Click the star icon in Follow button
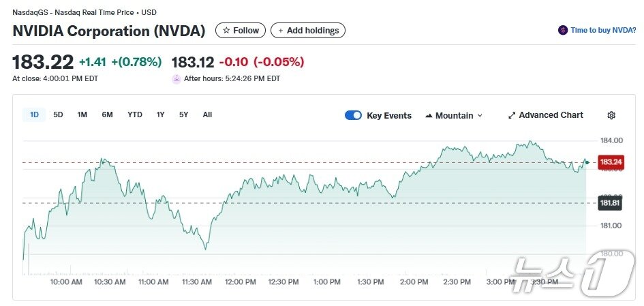This screenshot has height=306, width=644. tap(226, 31)
